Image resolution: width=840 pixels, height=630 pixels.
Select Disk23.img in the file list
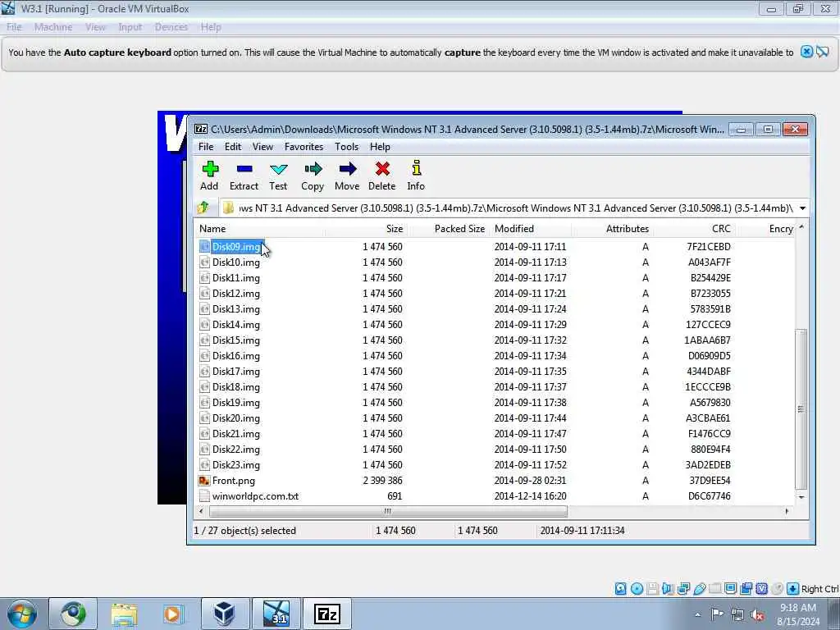(235, 464)
